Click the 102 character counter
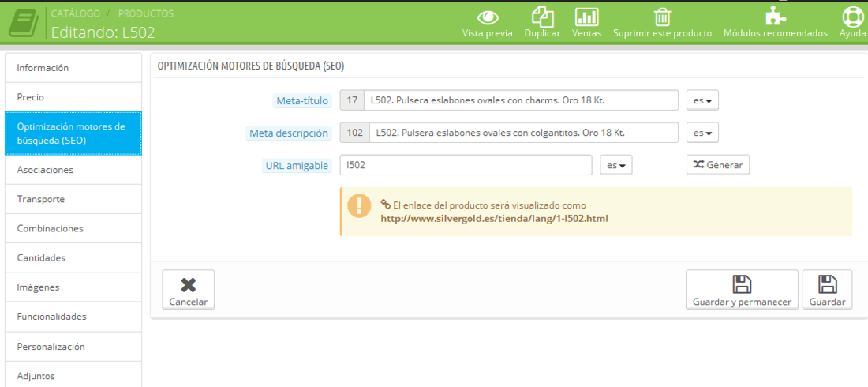Image resolution: width=868 pixels, height=387 pixels. point(354,133)
